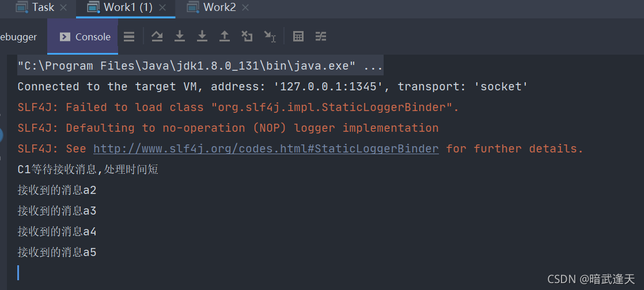644x290 pixels.
Task: Open the Work2 run tab
Action: coord(218,7)
